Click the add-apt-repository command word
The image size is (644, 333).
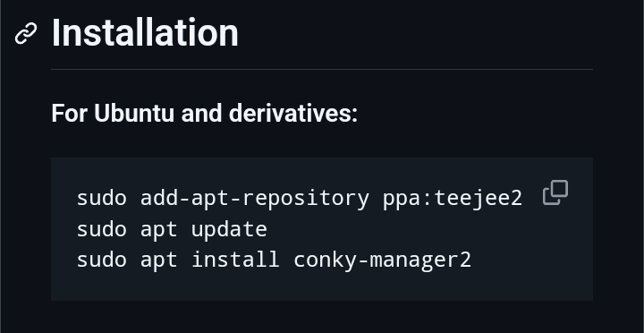255,199
